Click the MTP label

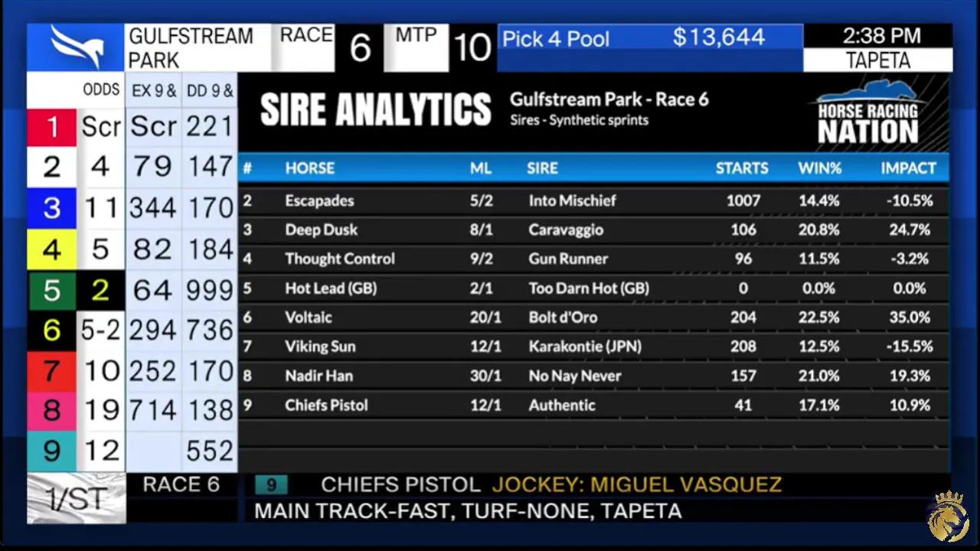(416, 35)
